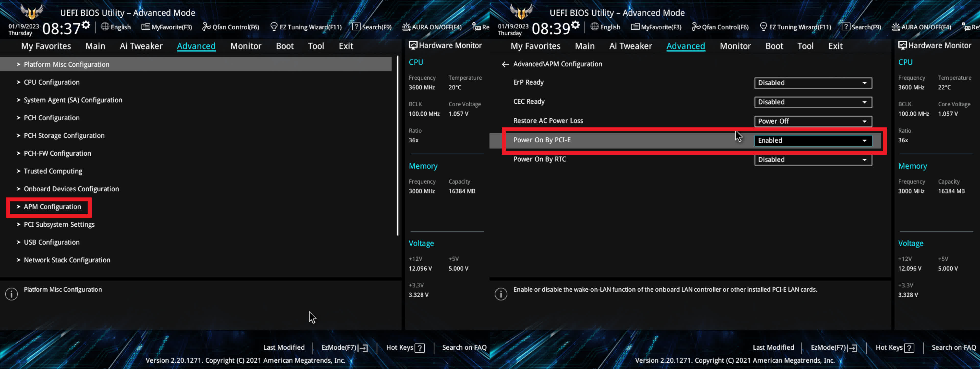The width and height of the screenshot is (980, 369).
Task: Expand the APM Configuration entry
Action: pyautogui.click(x=52, y=207)
